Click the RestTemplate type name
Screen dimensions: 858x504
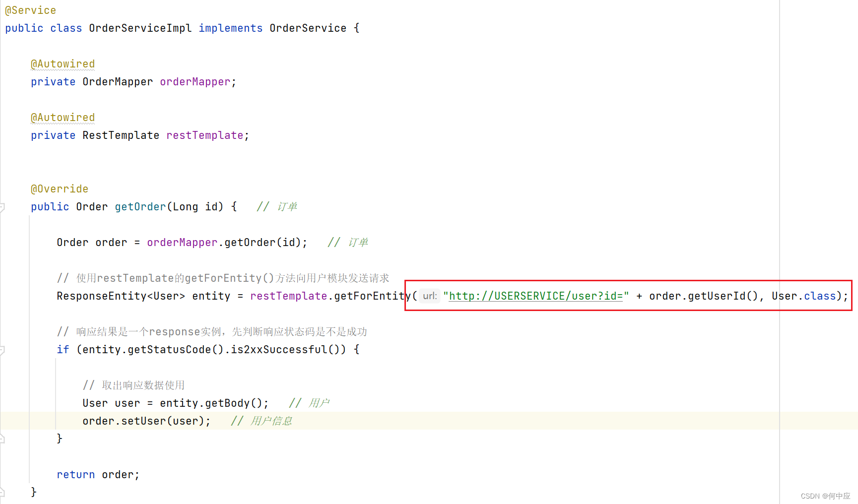tap(121, 135)
